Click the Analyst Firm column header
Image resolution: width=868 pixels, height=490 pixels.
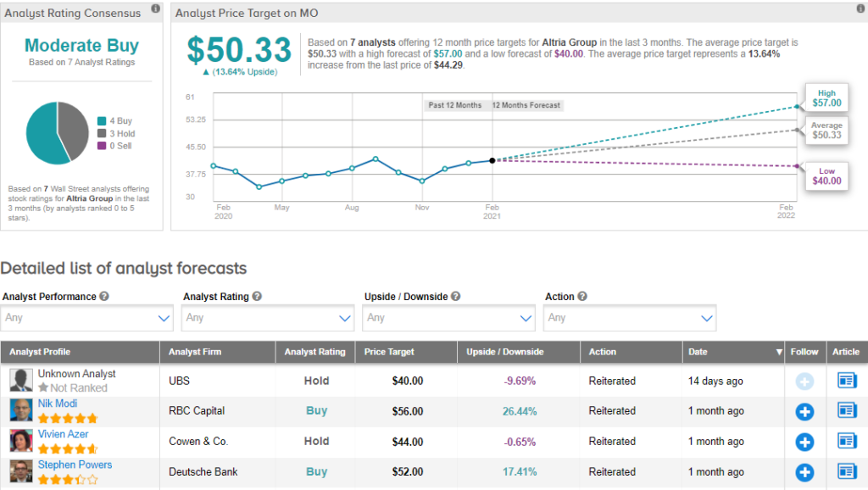(218, 352)
